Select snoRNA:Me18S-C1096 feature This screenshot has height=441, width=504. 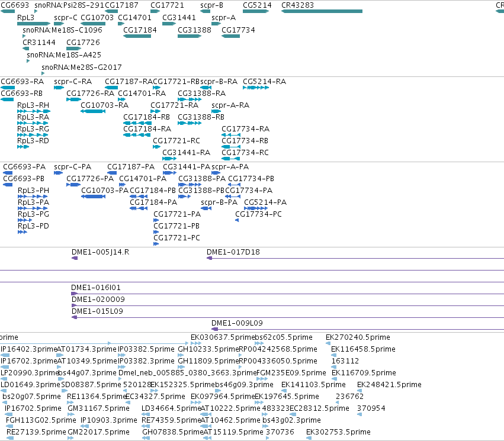[24, 36]
